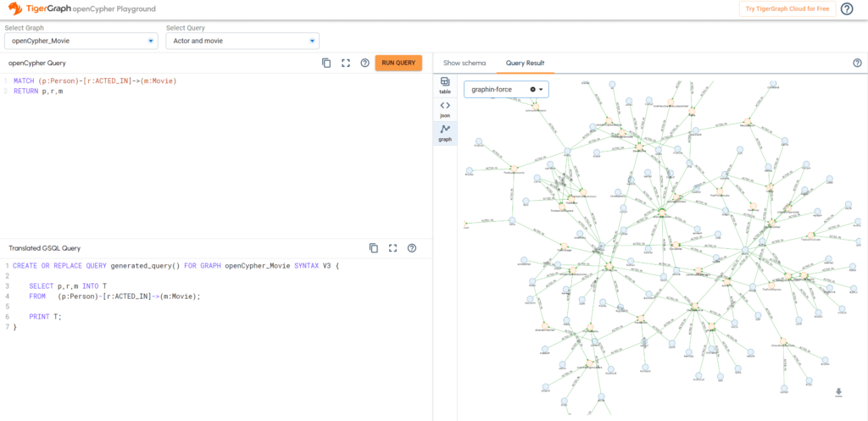Open the graphin-force layout dropdown arrow

(541, 90)
